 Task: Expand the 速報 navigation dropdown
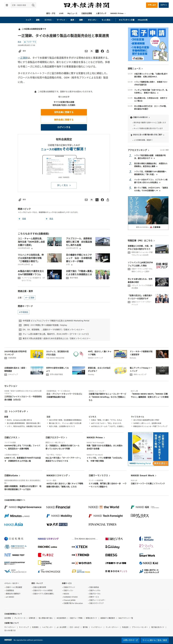(39, 20)
